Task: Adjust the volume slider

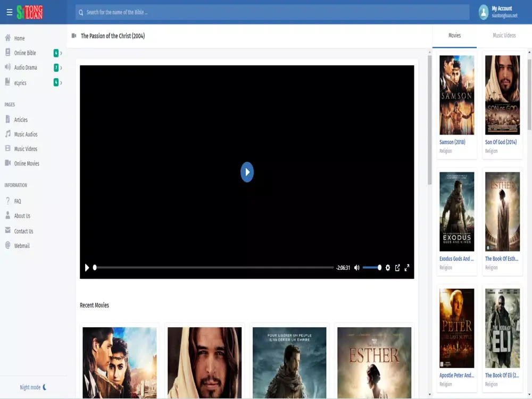Action: click(x=372, y=268)
